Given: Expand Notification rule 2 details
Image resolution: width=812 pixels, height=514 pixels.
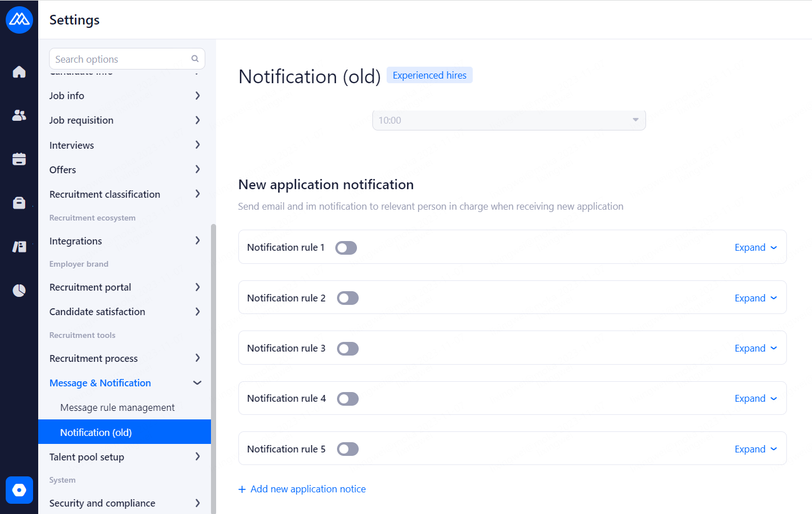Looking at the screenshot, I should pyautogui.click(x=755, y=298).
